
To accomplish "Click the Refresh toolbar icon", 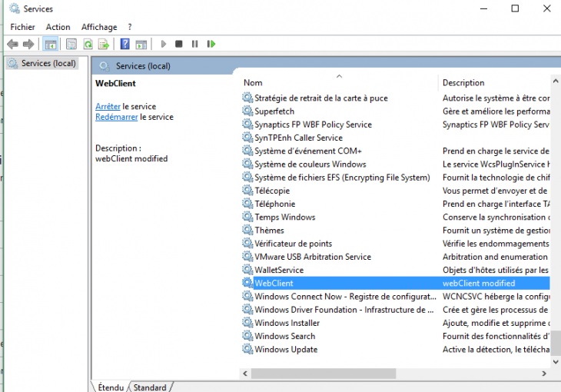I will [88, 45].
